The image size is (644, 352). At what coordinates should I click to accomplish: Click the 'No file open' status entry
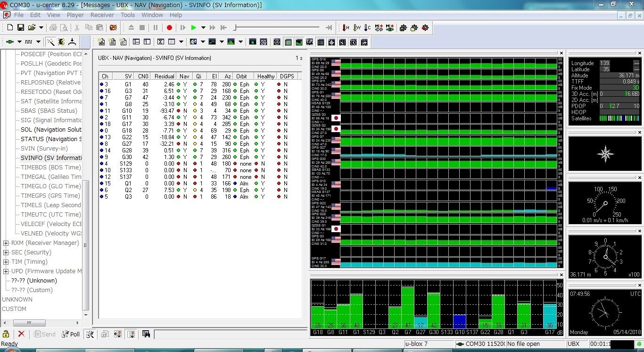pos(523,344)
